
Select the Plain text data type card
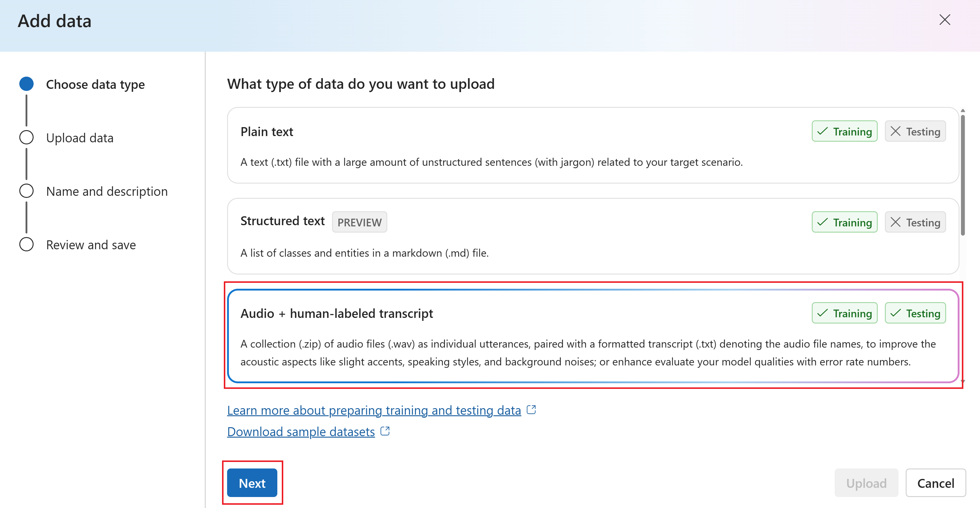[495, 146]
